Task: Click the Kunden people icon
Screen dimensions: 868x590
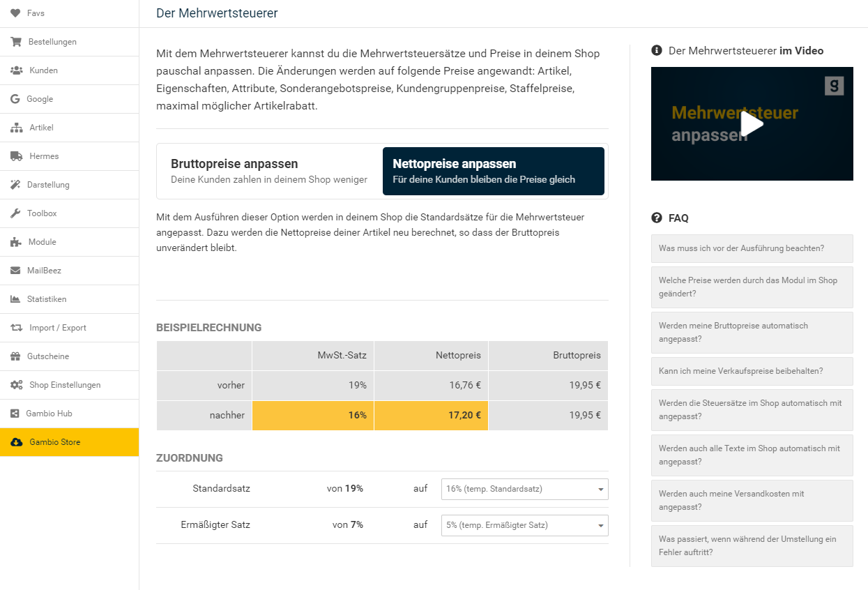Action: 17,70
